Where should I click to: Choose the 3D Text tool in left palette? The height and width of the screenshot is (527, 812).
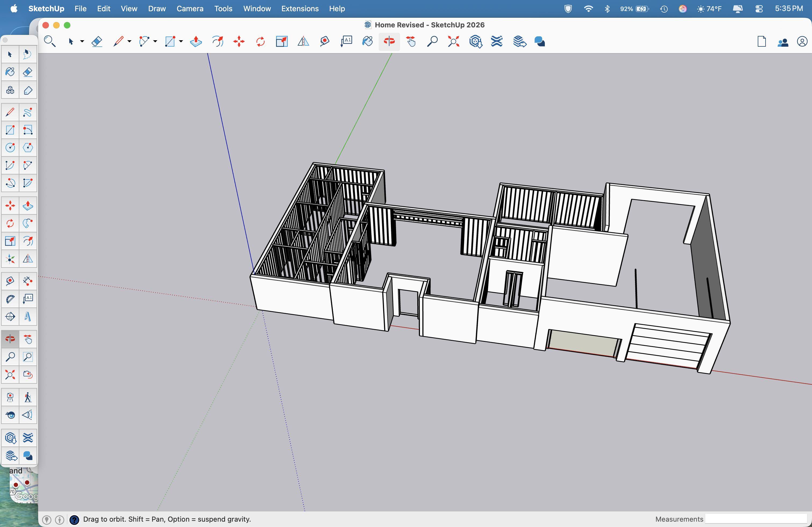[28, 317]
